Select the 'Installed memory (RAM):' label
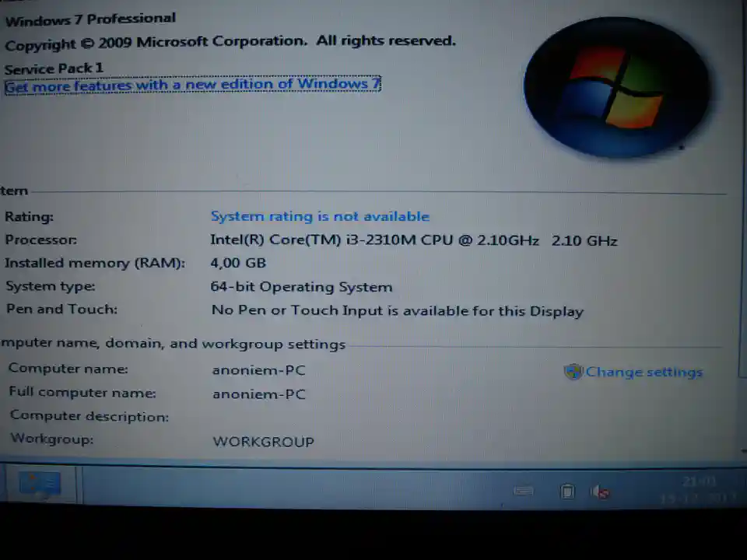The width and height of the screenshot is (747, 560). [95, 263]
